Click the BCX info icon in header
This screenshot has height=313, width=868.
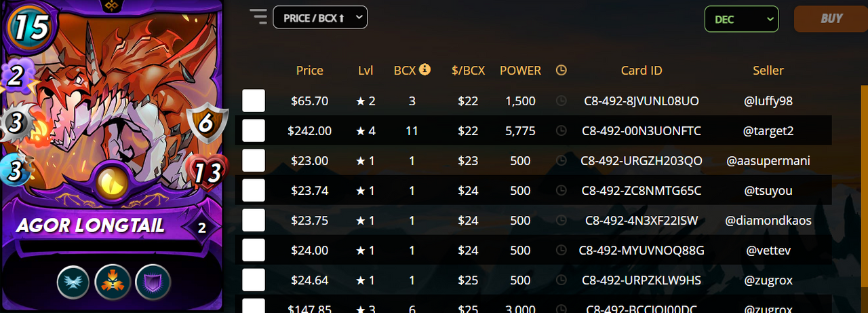point(425,69)
